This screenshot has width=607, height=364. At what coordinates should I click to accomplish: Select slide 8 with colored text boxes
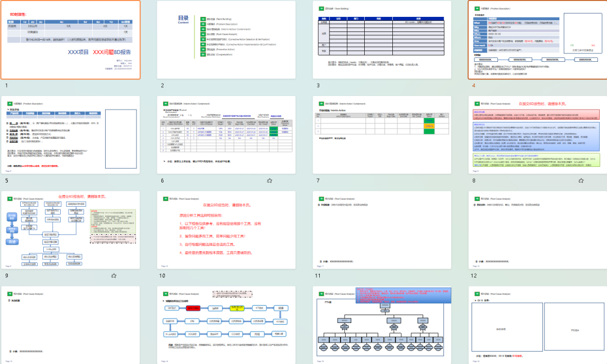(x=538, y=135)
